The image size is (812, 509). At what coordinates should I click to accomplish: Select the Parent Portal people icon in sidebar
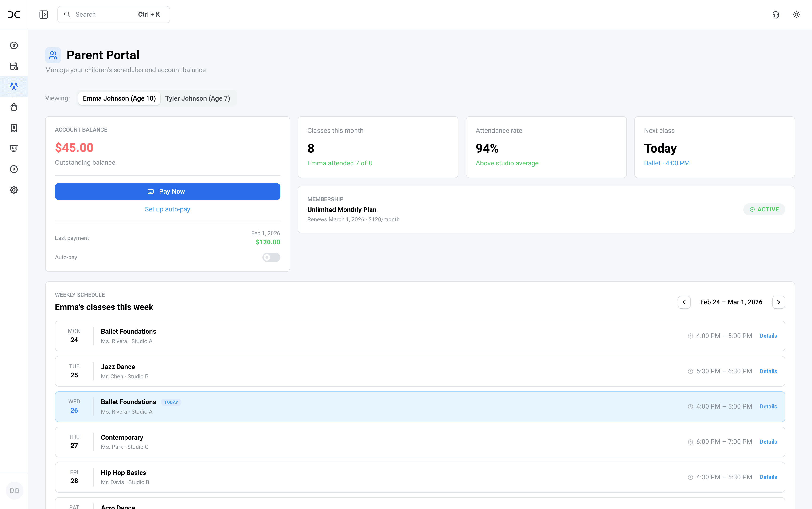click(x=14, y=86)
